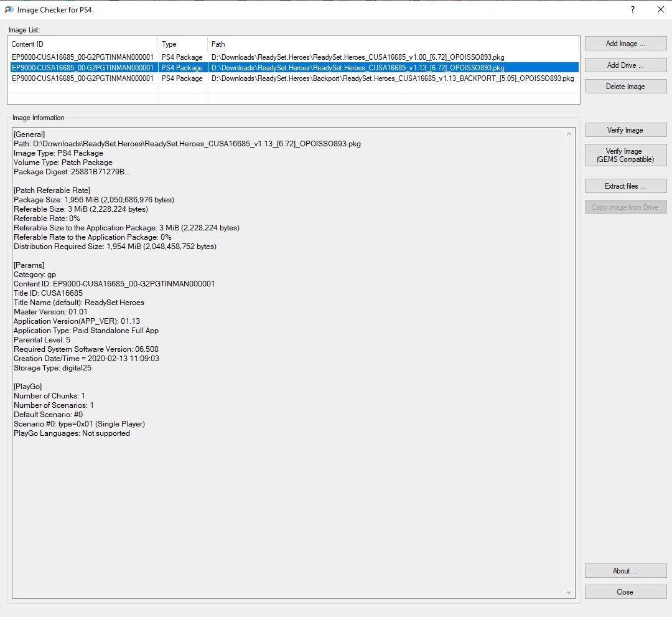Click the help question mark icon
Screen dimensions: 672x617
633,9
